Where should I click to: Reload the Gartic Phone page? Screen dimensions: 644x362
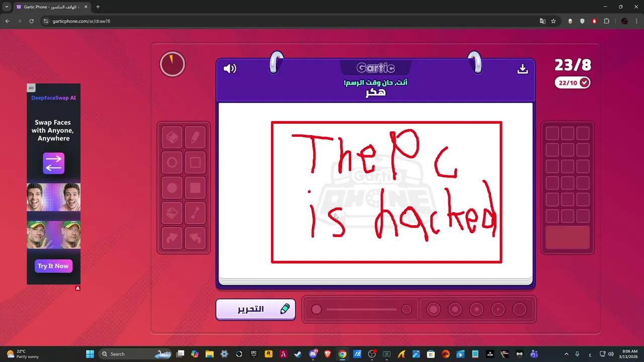click(31, 21)
